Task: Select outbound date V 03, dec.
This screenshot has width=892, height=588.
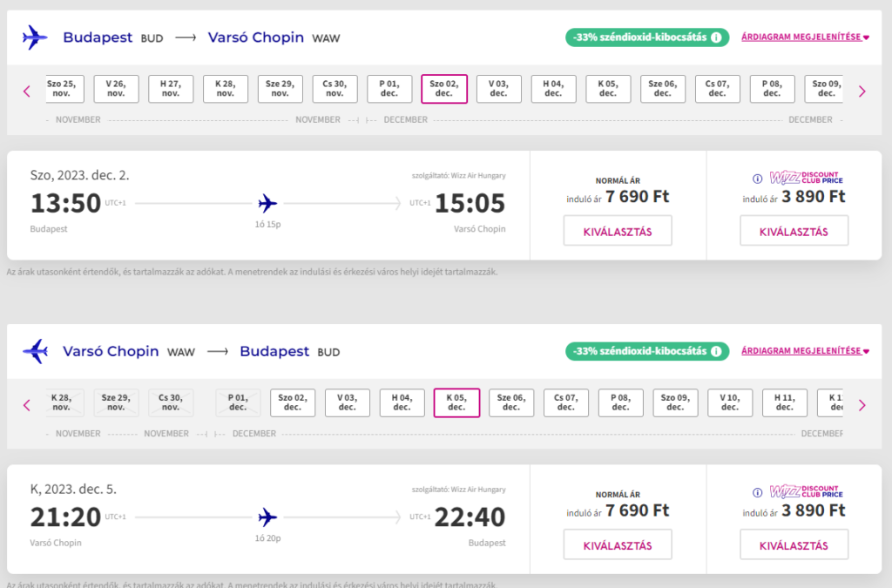Action: pyautogui.click(x=498, y=89)
